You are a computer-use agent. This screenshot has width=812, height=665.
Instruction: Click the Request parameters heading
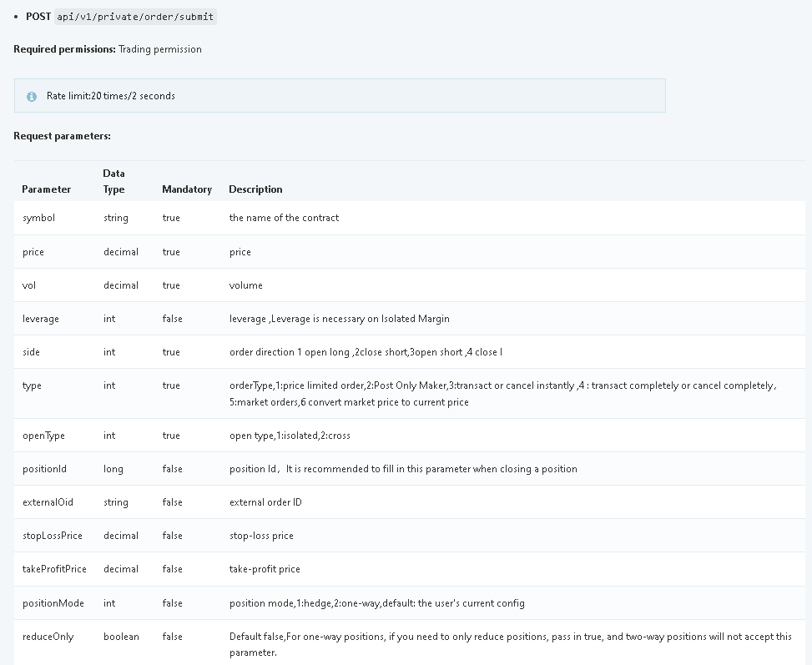62,135
